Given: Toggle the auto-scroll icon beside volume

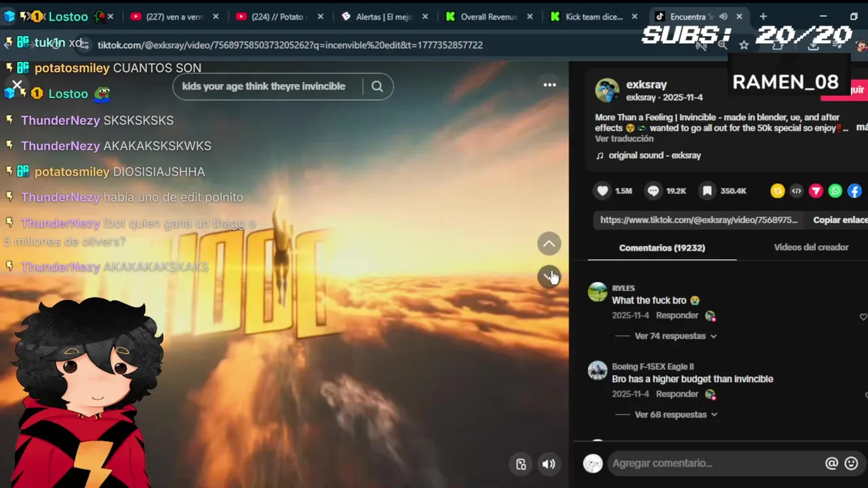Looking at the screenshot, I should tap(521, 464).
